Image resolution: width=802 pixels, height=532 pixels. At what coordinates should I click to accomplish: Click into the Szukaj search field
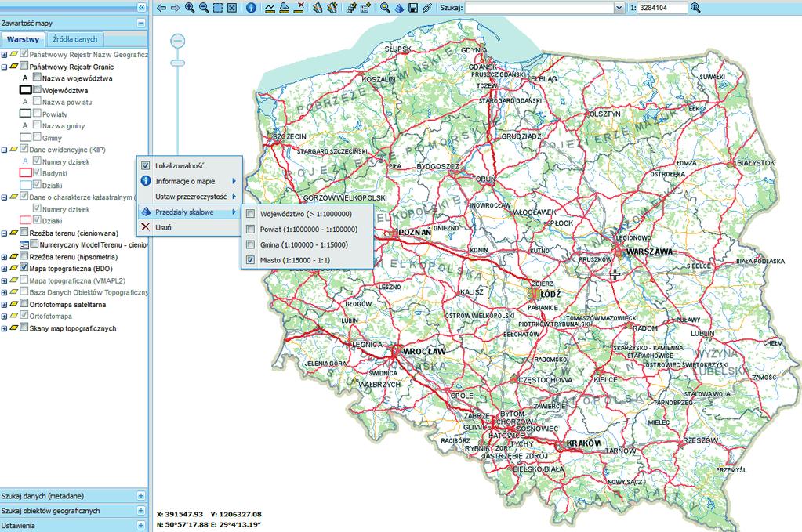click(539, 8)
